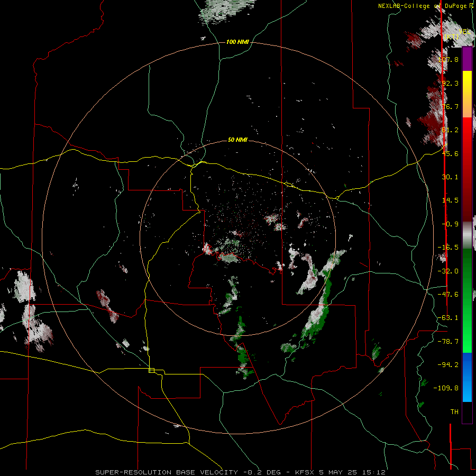Select the 76.7 value on velocity scale
This screenshot has width=476, height=476.
click(x=450, y=106)
